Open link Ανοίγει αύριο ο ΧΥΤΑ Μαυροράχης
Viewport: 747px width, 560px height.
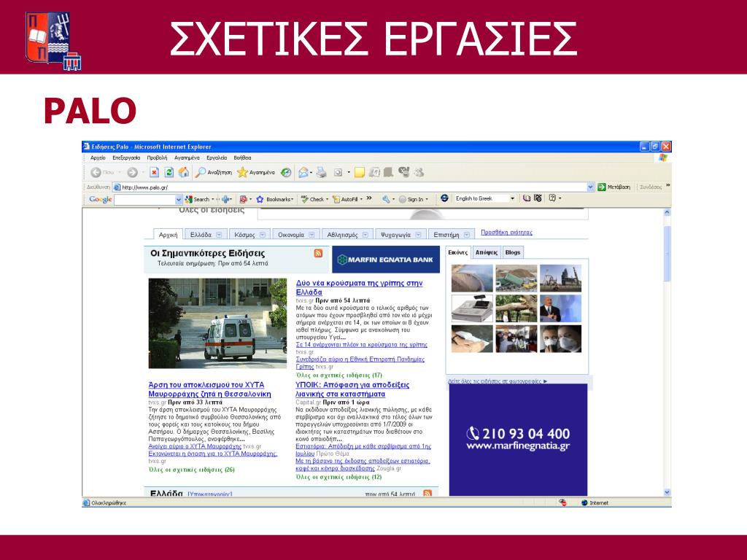point(195,446)
